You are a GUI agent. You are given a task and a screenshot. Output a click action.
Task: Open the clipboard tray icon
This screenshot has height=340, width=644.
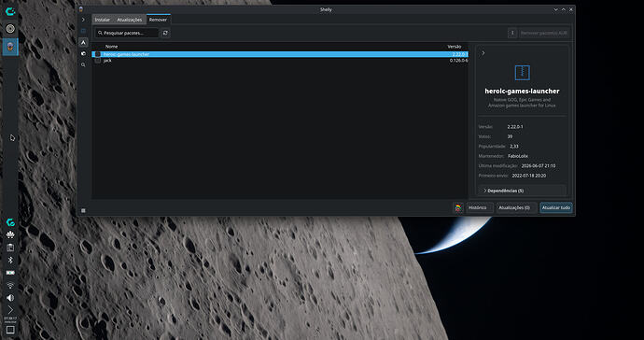click(x=10, y=248)
